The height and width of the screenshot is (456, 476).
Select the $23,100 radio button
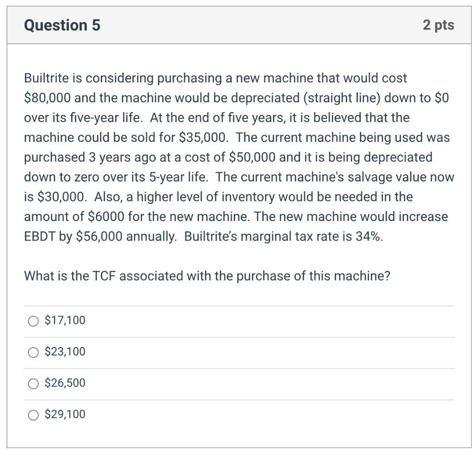tap(33, 352)
